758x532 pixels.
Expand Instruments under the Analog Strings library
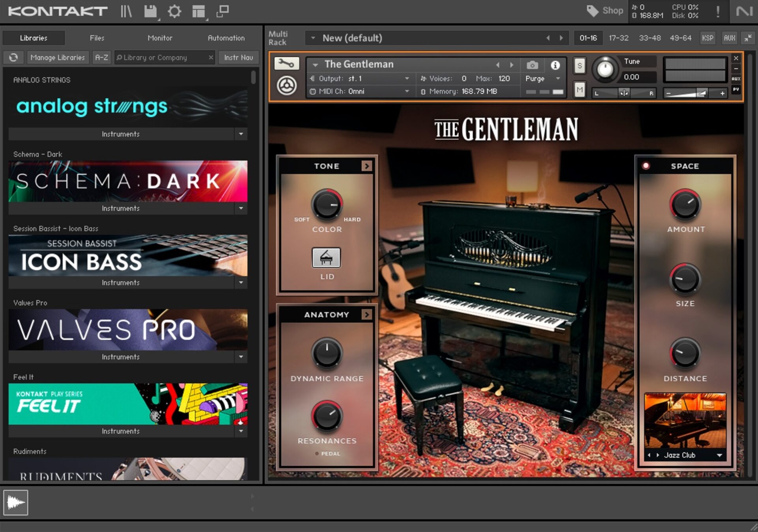(120, 134)
